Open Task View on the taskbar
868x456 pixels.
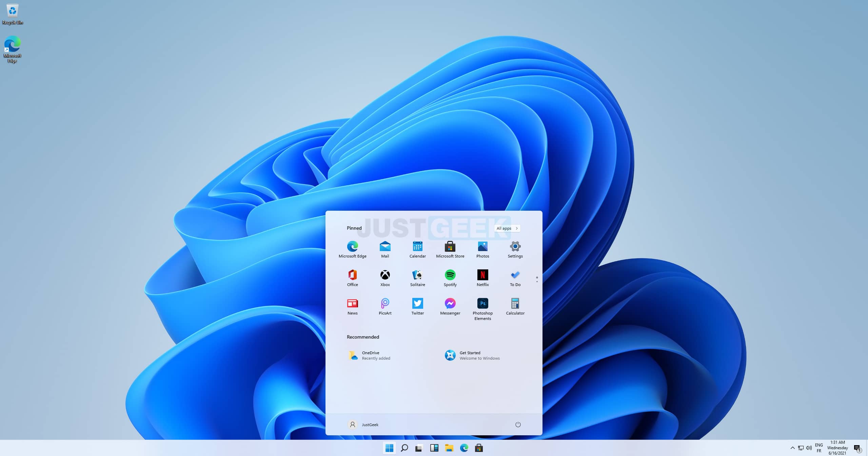pyautogui.click(x=419, y=448)
